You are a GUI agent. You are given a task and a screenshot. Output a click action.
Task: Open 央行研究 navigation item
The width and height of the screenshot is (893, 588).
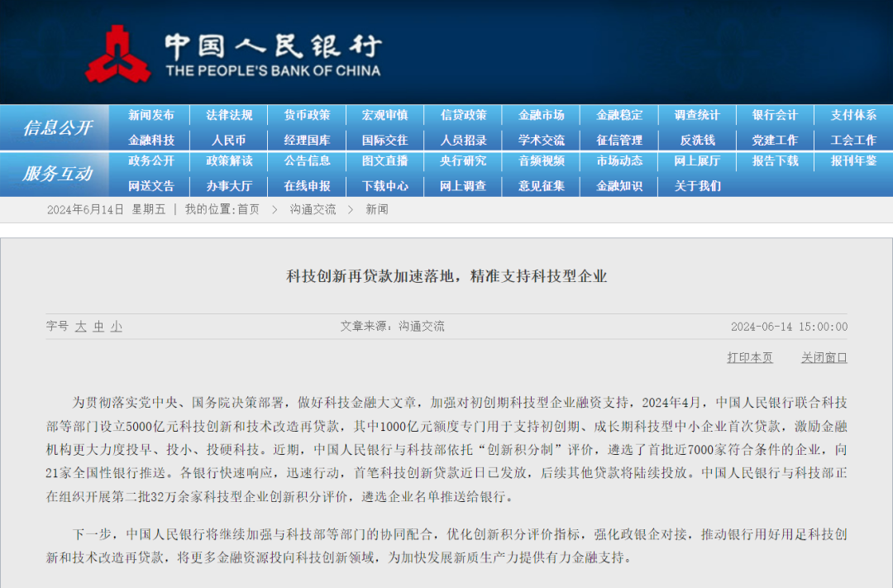pos(463,160)
